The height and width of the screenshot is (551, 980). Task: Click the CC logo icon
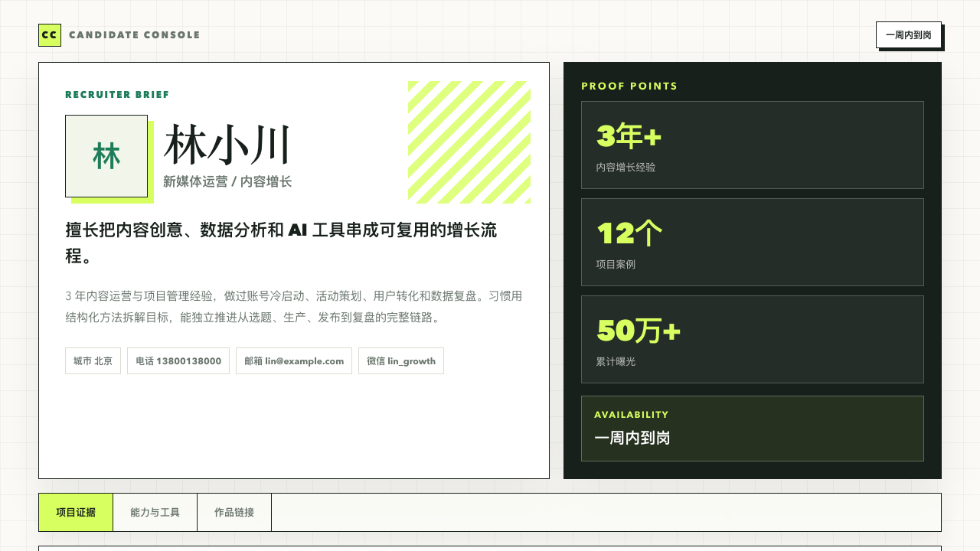tap(50, 35)
